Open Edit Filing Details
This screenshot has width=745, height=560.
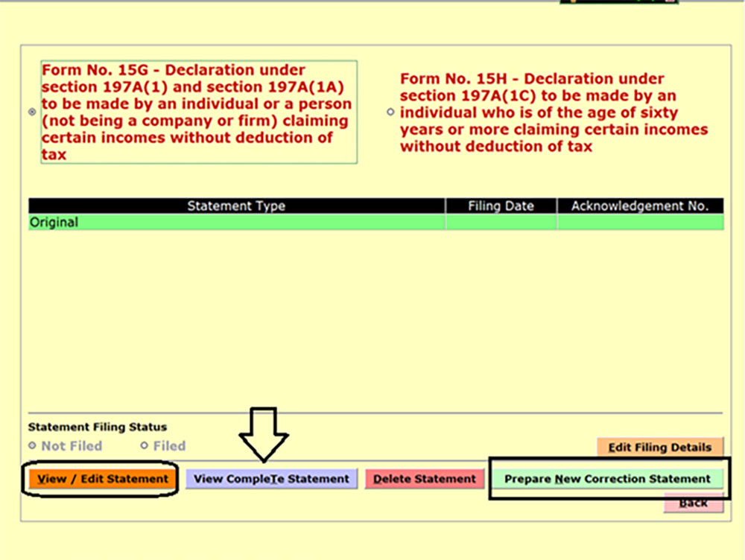point(659,447)
